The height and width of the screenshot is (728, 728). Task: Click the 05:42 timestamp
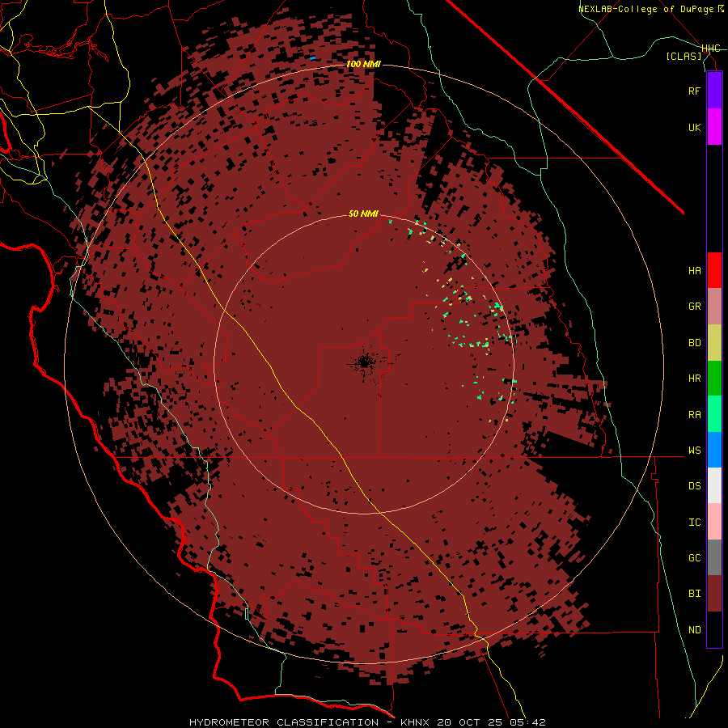pyautogui.click(x=527, y=722)
